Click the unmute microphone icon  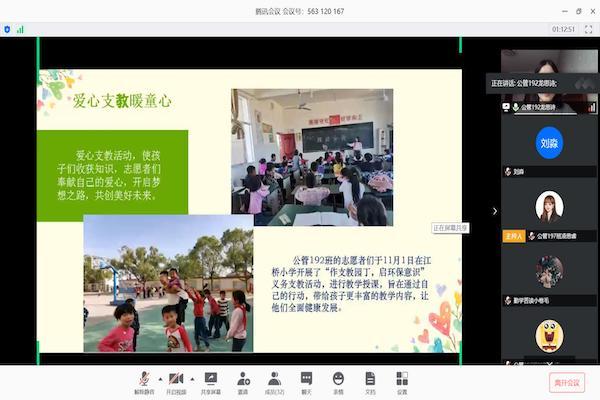144,379
